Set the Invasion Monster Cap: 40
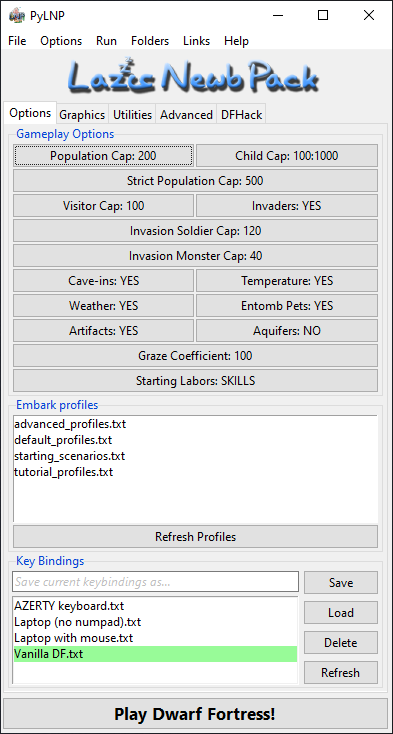Viewport: 393px width, 734px height. pyautogui.click(x=195, y=256)
